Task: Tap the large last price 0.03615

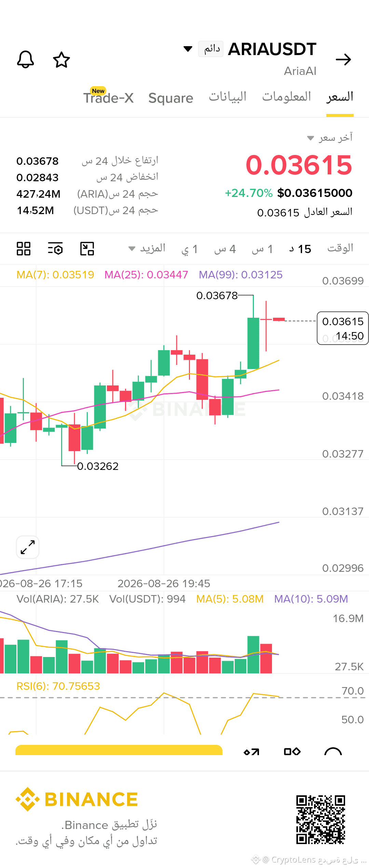Action: pos(299,165)
